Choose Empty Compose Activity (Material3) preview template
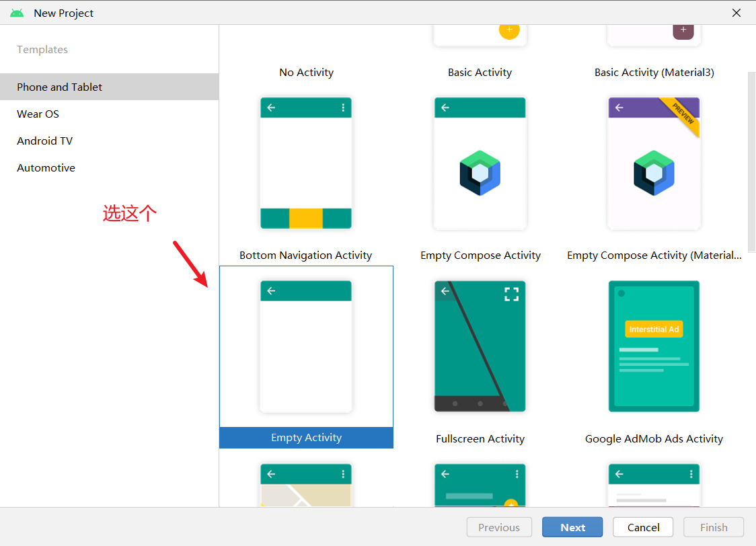Screen dimensions: 756x546 [654, 163]
